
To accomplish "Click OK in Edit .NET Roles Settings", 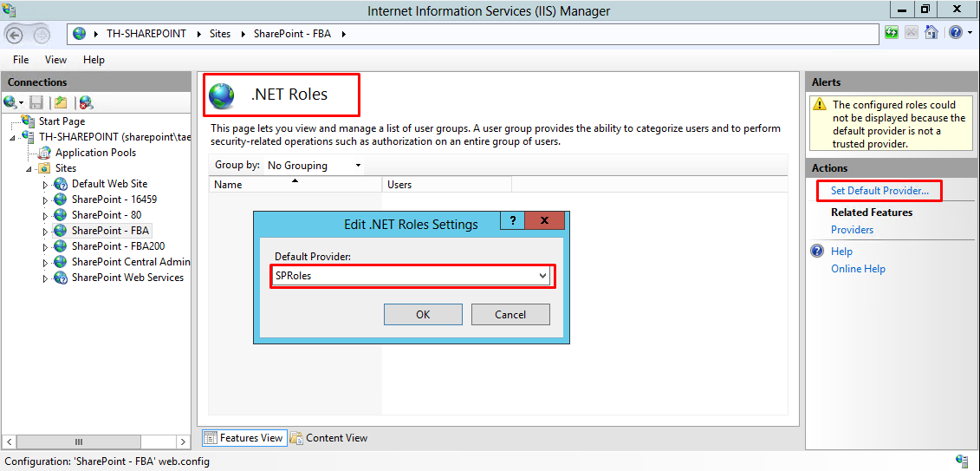I will [423, 315].
